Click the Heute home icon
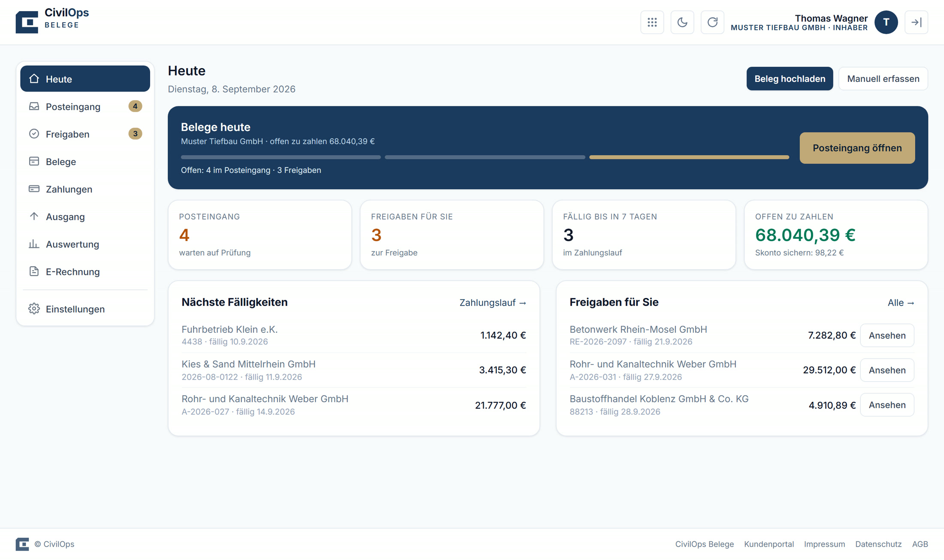This screenshot has height=560, width=944. [34, 79]
